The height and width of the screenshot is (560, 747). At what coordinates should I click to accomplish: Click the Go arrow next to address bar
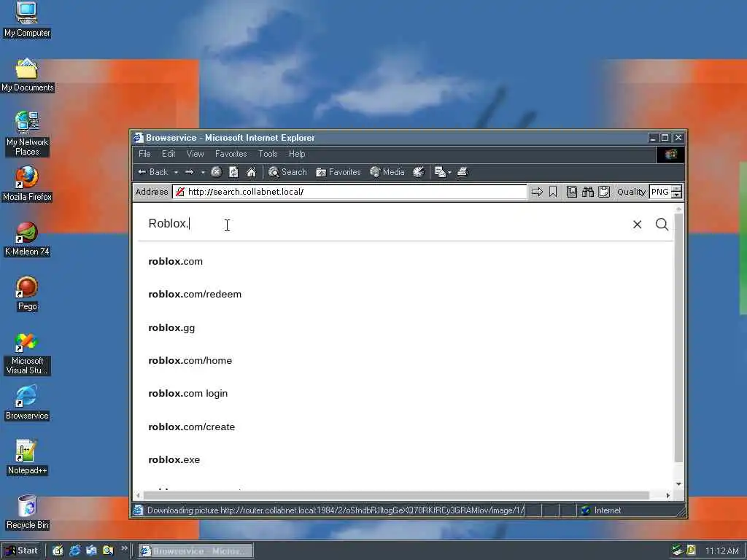click(x=537, y=192)
